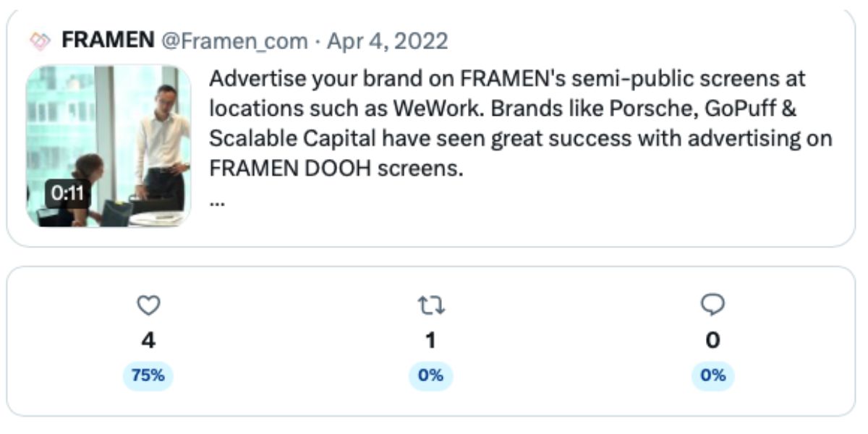Click the 0% badge under replies
Screen dimensions: 868x434
[712, 376]
